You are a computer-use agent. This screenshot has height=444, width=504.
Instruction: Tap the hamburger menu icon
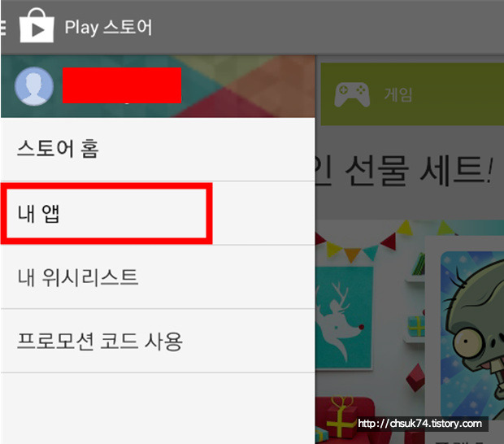(x=3, y=27)
